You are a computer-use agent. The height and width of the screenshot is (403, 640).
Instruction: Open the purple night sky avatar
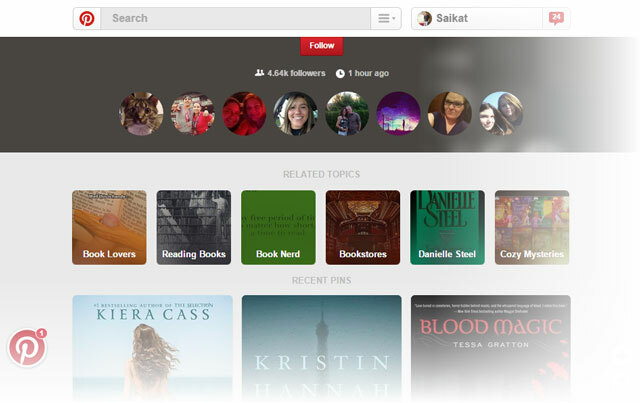pos(398,114)
